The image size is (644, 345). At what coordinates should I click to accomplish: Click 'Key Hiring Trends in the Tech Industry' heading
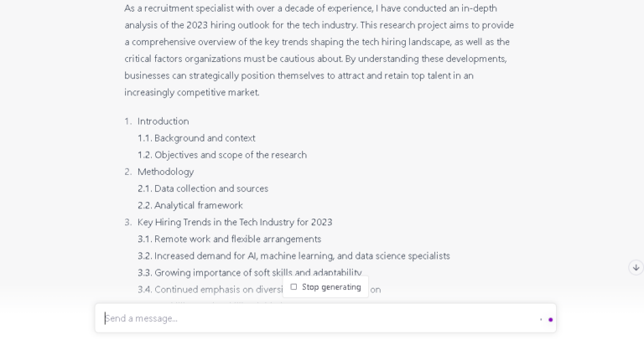coord(235,222)
